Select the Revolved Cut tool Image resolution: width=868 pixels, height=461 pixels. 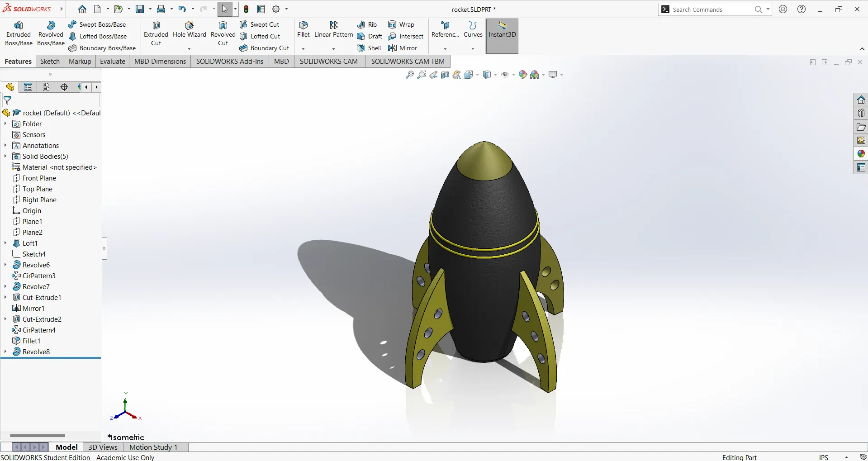223,34
